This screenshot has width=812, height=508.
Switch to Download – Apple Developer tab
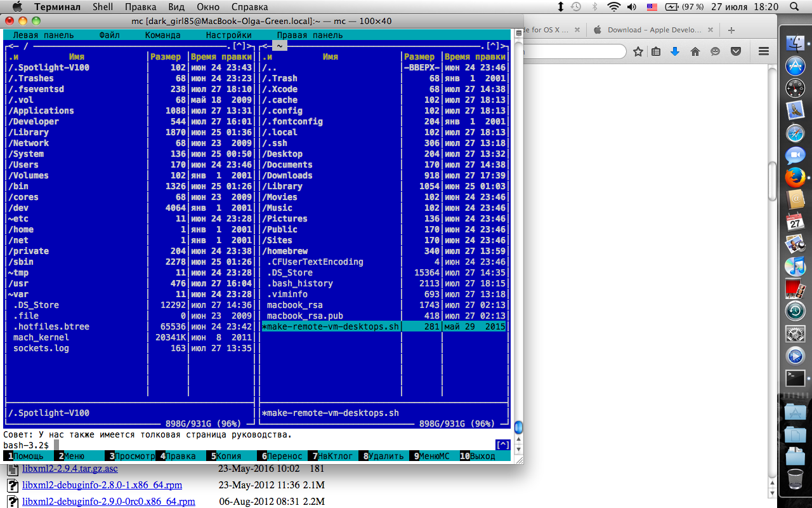655,30
